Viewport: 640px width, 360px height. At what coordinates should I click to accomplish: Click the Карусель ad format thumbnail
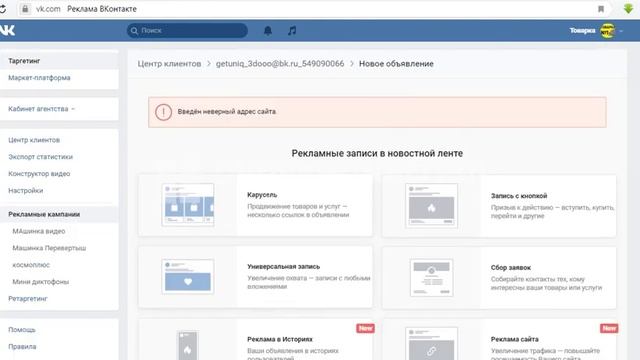click(188, 205)
